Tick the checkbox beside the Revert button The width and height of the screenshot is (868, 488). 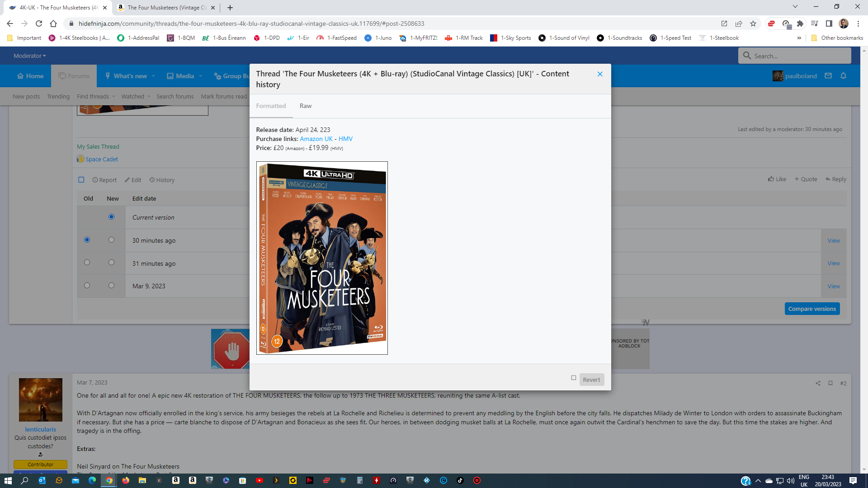[x=574, y=378]
